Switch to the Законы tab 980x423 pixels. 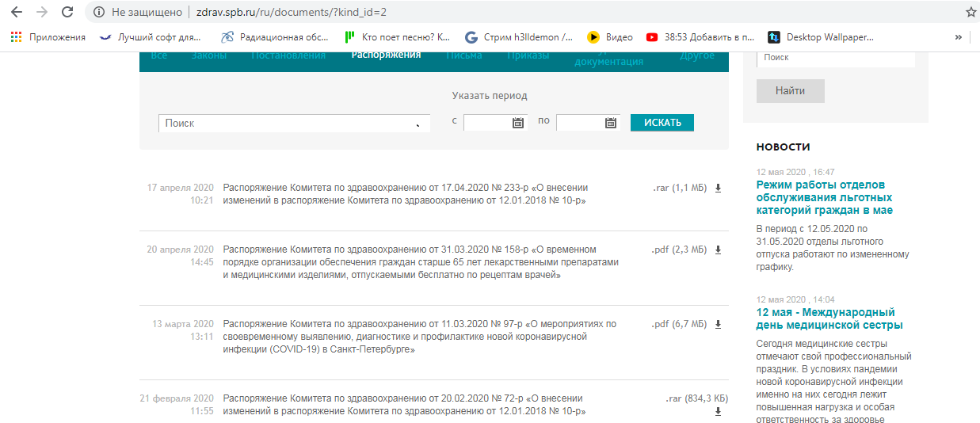(x=209, y=55)
